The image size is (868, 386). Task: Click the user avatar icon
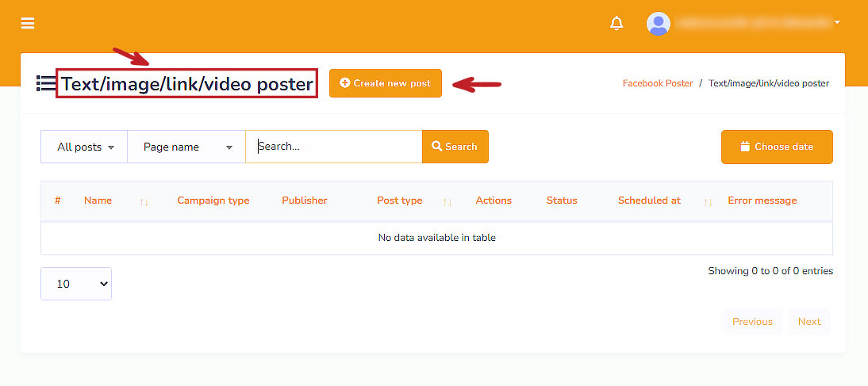click(658, 23)
